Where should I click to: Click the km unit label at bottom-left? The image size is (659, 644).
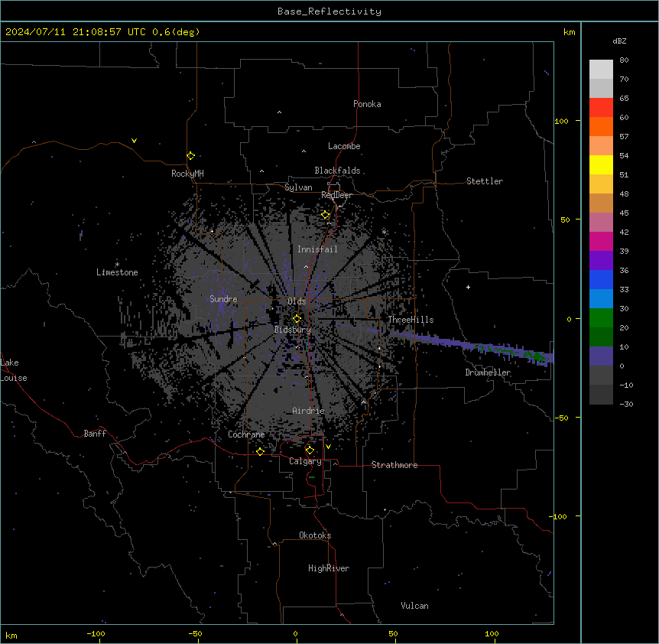[11, 635]
